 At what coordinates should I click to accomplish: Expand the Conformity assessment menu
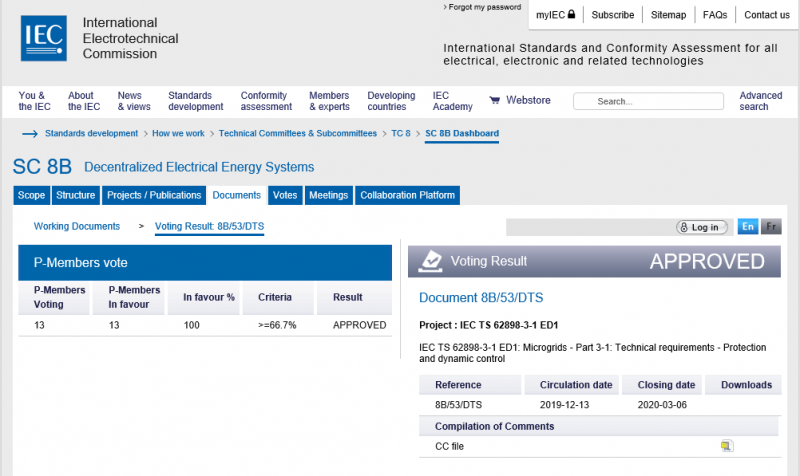[263, 101]
